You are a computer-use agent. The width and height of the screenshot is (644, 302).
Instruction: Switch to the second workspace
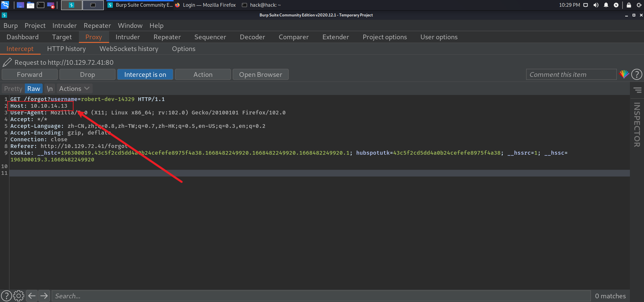point(93,5)
